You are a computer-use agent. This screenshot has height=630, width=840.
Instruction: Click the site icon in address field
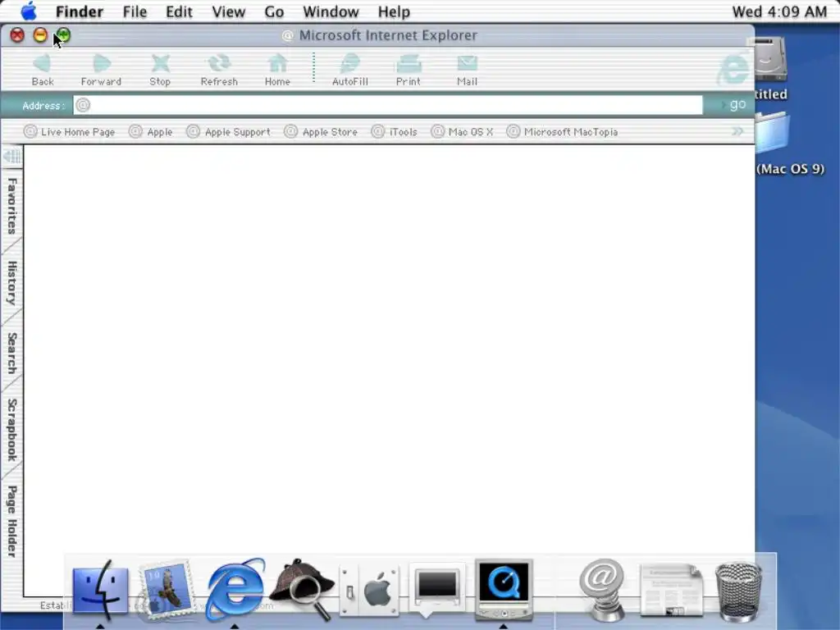point(83,105)
